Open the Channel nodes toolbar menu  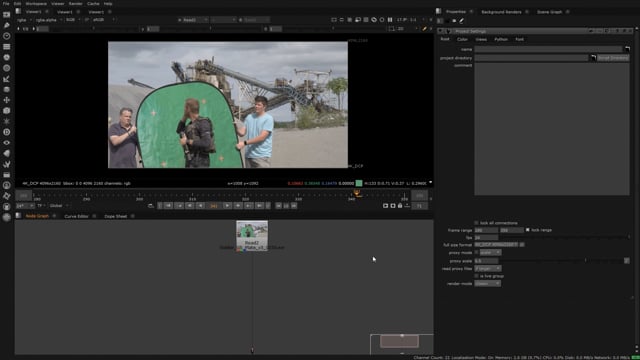(x=7, y=47)
